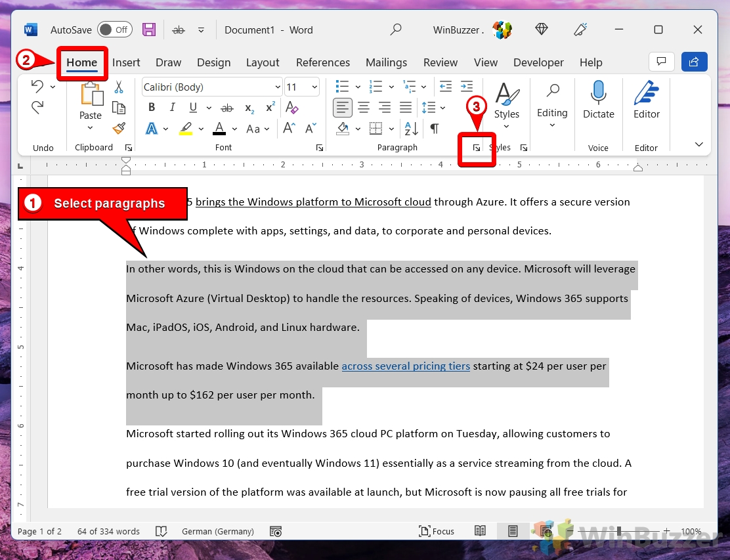Sort text with the A-Z icon
The height and width of the screenshot is (560, 730).
[x=411, y=129]
